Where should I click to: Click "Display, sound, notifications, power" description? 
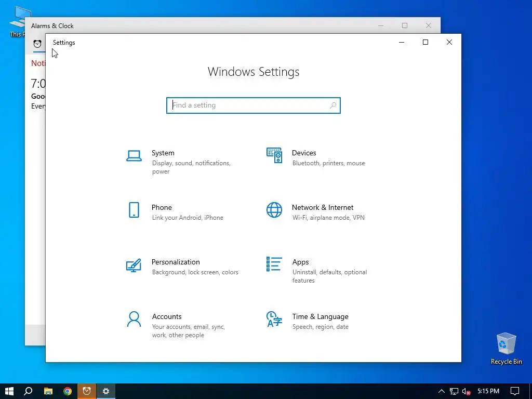tap(191, 167)
